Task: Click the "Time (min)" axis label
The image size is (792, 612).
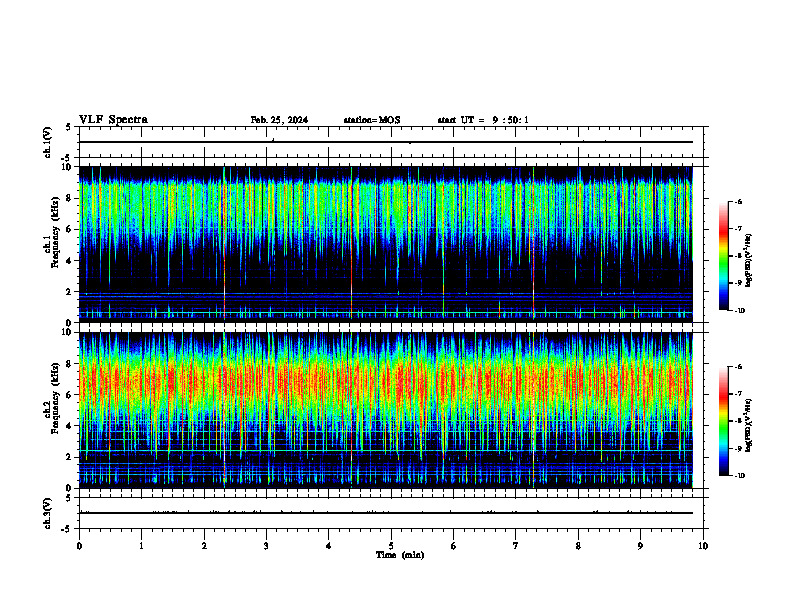Action: [400, 555]
